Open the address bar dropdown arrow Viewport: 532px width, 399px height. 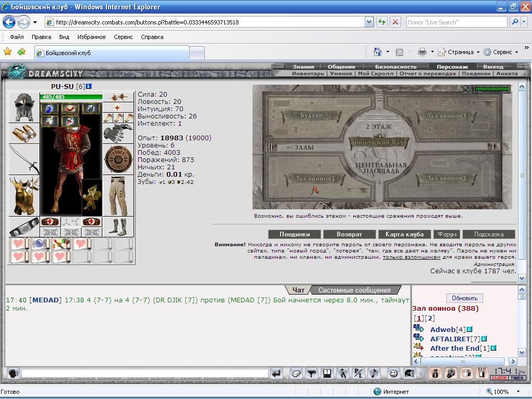369,22
